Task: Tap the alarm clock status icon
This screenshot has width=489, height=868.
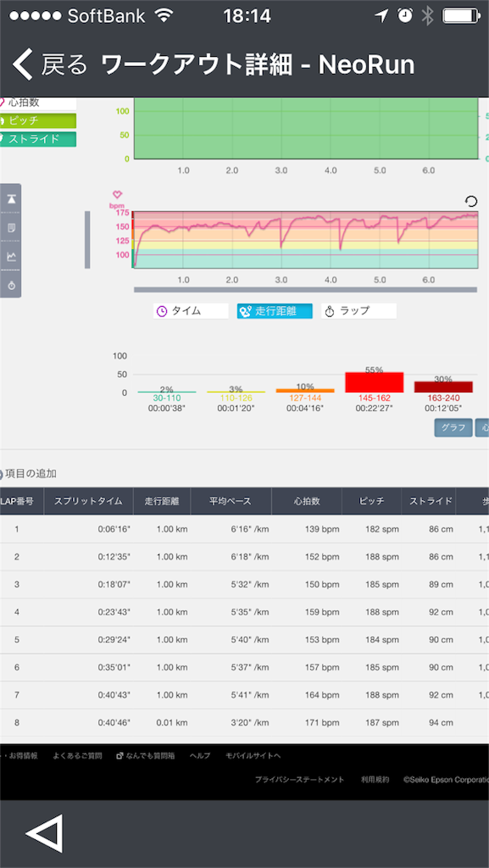Action: (405, 16)
